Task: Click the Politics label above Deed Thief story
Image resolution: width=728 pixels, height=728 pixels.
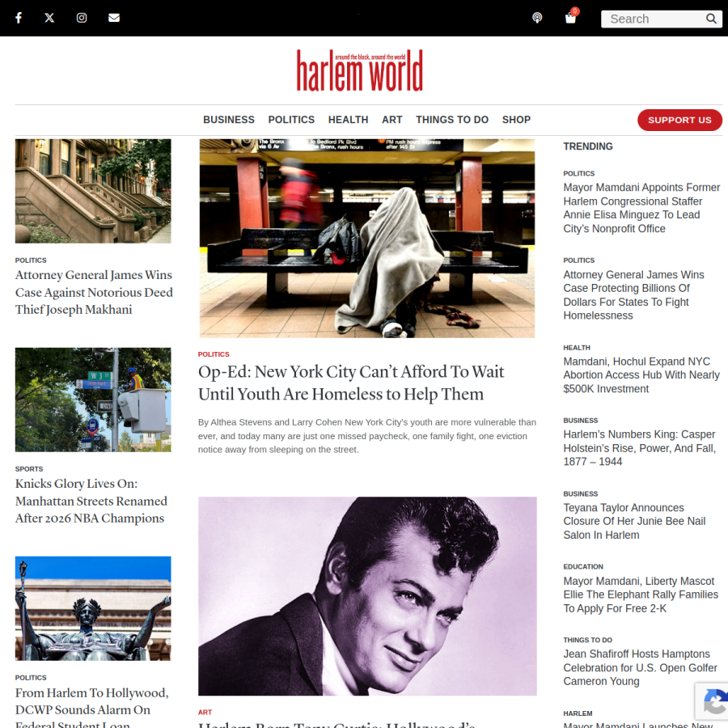Action: (x=31, y=260)
